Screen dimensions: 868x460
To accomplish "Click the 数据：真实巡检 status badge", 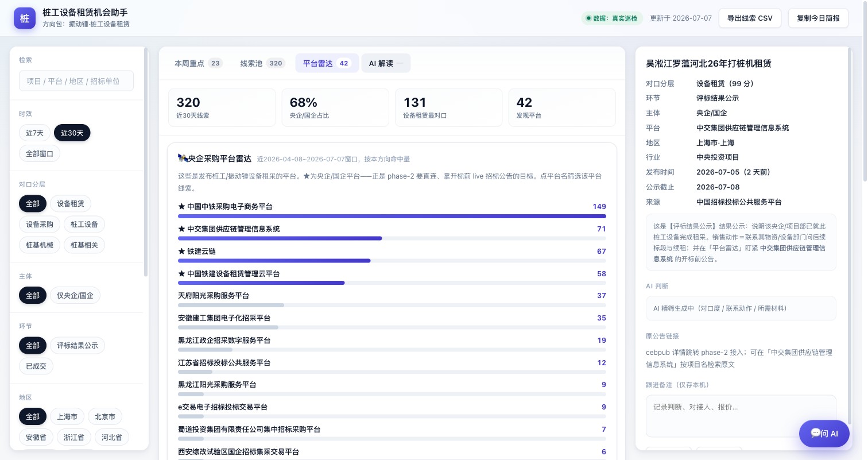I will (611, 18).
